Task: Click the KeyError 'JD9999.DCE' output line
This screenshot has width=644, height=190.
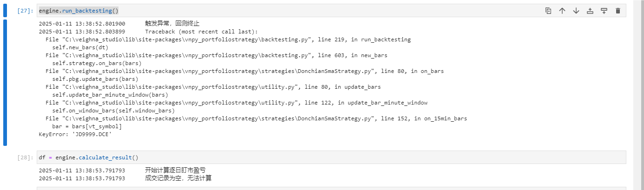Action: [x=75, y=134]
